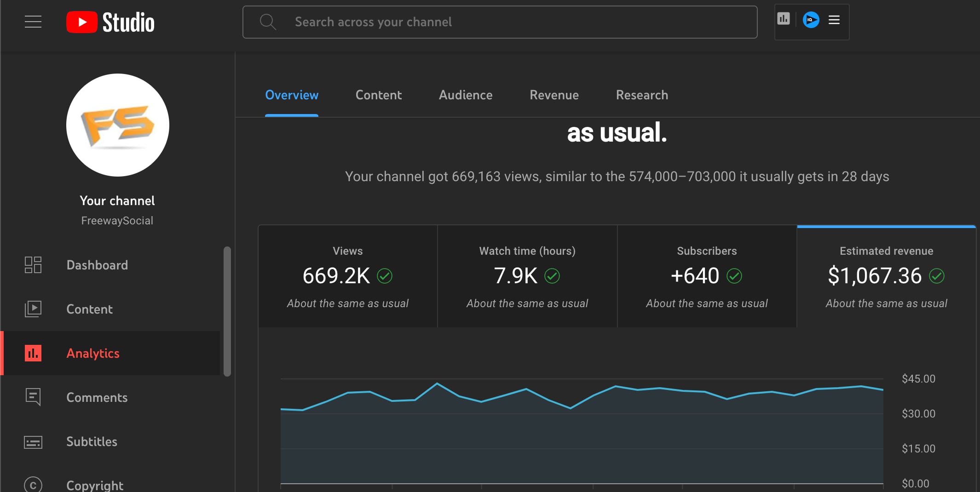This screenshot has height=492, width=980.
Task: Click the 669.2K views value
Action: (x=336, y=276)
